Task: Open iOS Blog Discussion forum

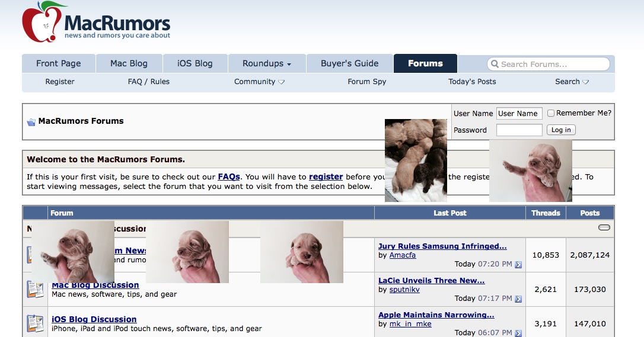Action: (x=94, y=319)
